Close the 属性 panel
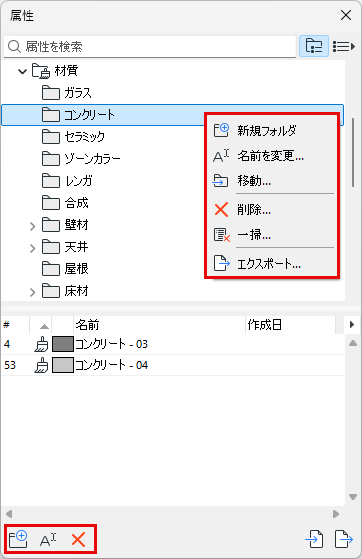This screenshot has height=559, width=362. (x=346, y=15)
